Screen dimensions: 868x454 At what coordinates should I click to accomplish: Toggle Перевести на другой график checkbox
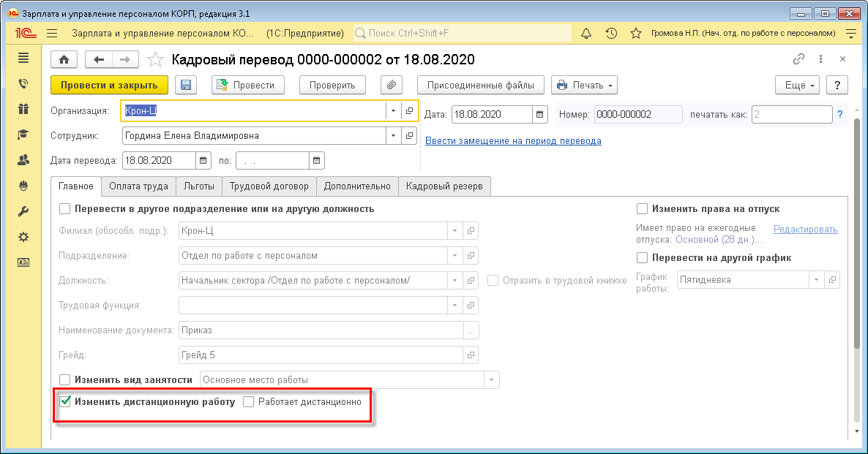point(642,257)
